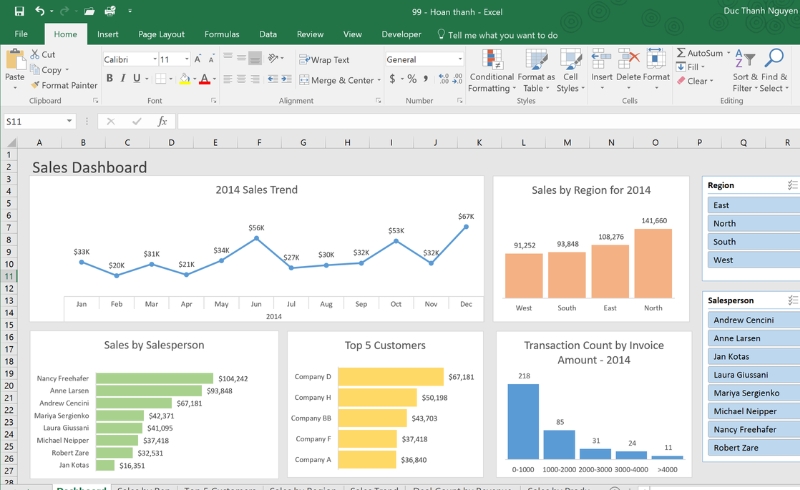The width and height of the screenshot is (800, 490).
Task: Toggle middle vertical alignment
Action: tap(241, 58)
